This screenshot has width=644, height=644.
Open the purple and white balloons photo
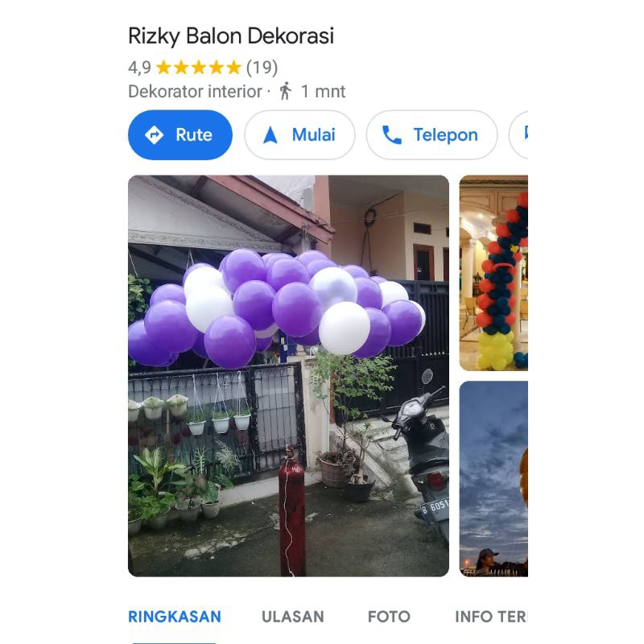pyautogui.click(x=288, y=376)
